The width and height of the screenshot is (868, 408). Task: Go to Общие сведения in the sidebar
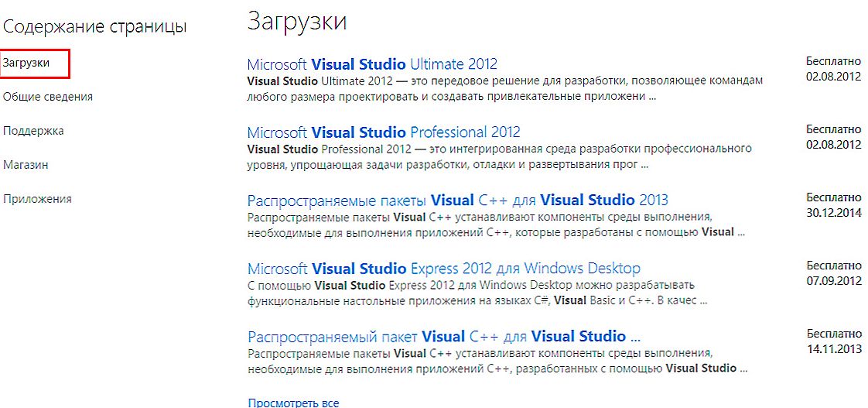click(48, 97)
